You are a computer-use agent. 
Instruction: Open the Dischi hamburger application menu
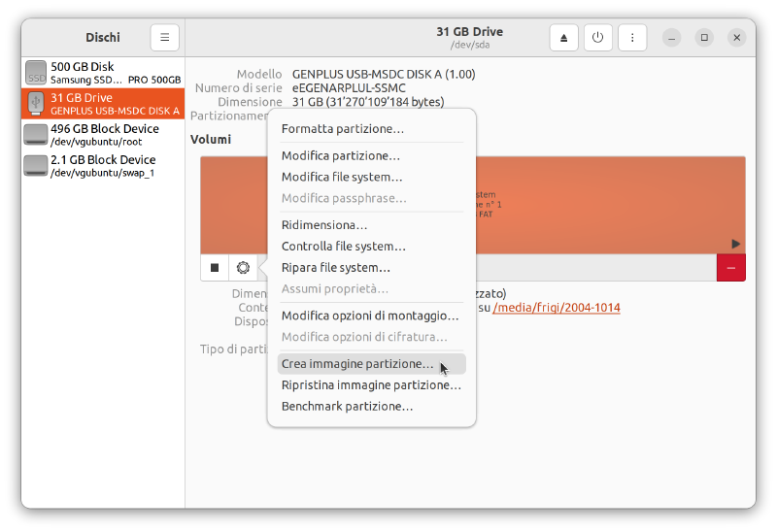coord(164,38)
